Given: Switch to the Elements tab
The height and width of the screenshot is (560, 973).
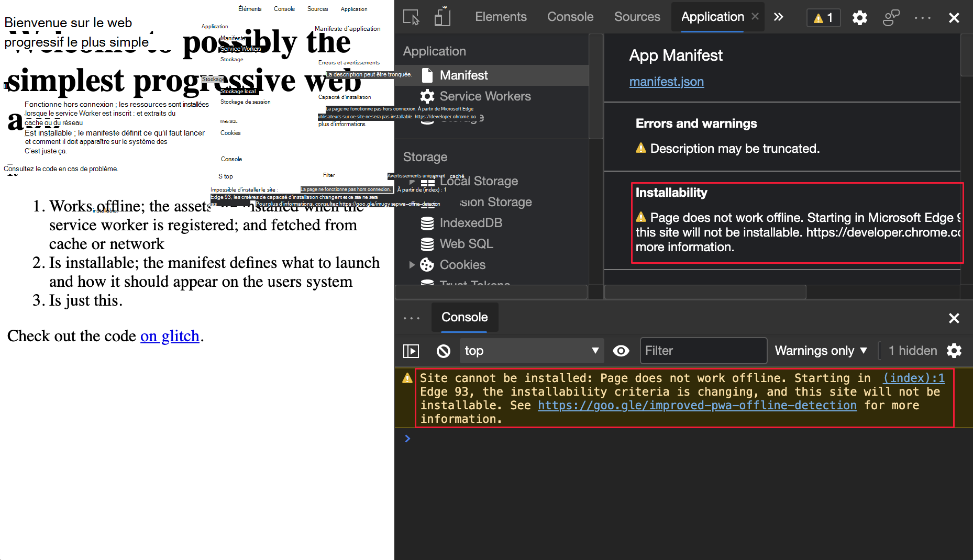Looking at the screenshot, I should (x=501, y=17).
